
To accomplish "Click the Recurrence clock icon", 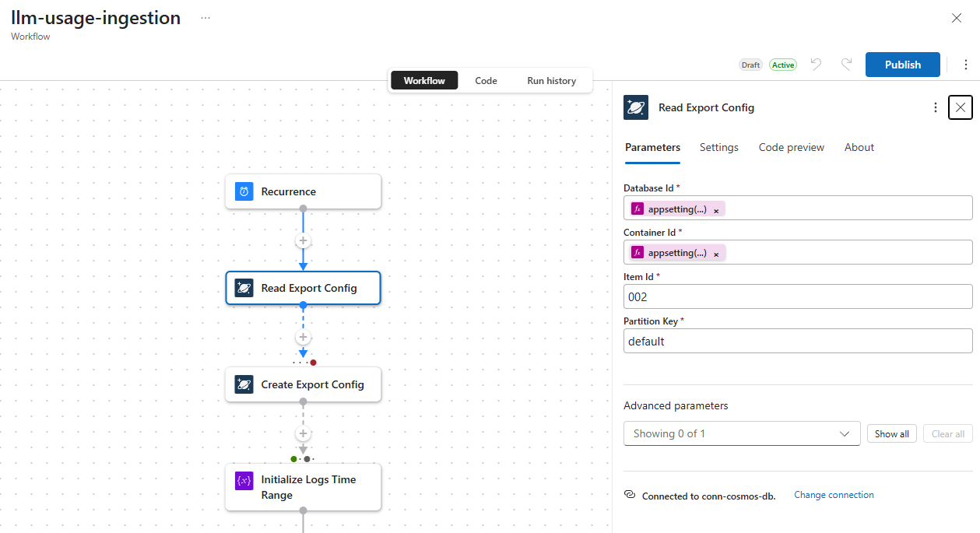I will click(244, 191).
